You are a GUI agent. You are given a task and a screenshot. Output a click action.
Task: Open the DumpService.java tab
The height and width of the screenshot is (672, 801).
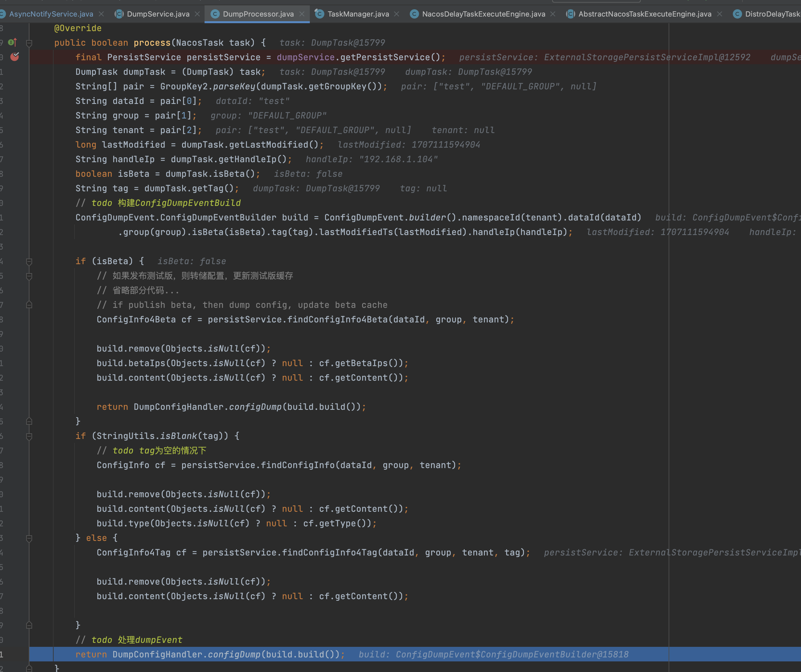click(158, 14)
